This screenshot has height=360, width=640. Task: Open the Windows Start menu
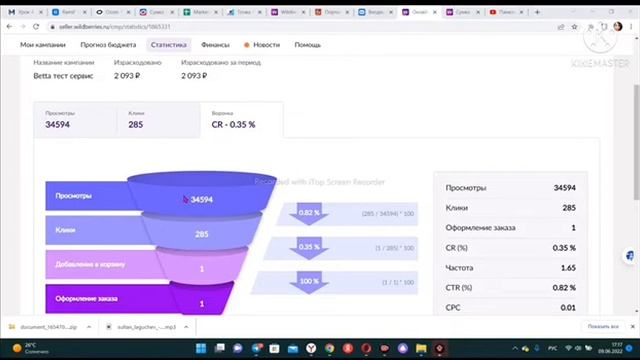click(x=201, y=348)
